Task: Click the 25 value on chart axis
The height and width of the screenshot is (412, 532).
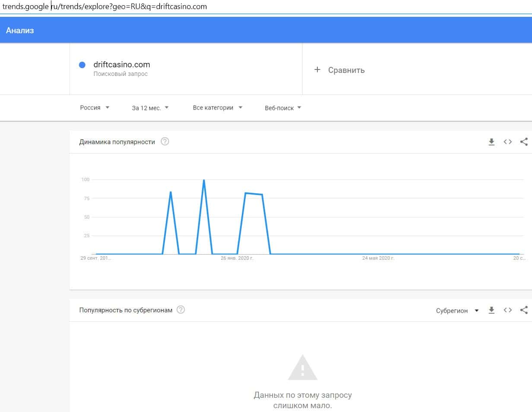Action: click(86, 236)
